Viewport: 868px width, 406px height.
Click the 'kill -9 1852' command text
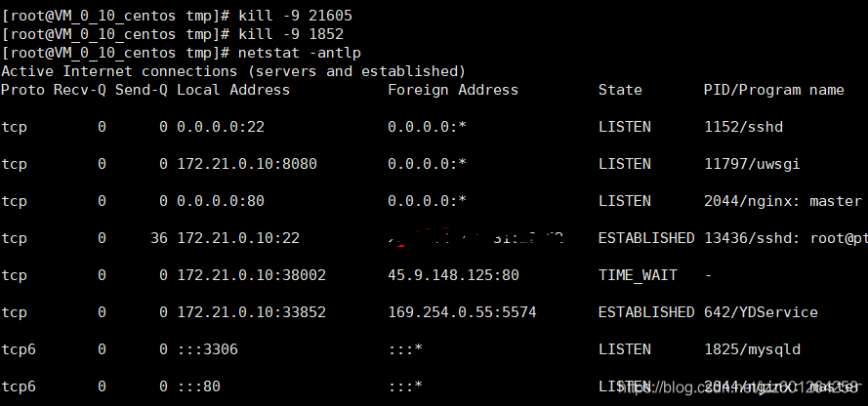pos(291,34)
